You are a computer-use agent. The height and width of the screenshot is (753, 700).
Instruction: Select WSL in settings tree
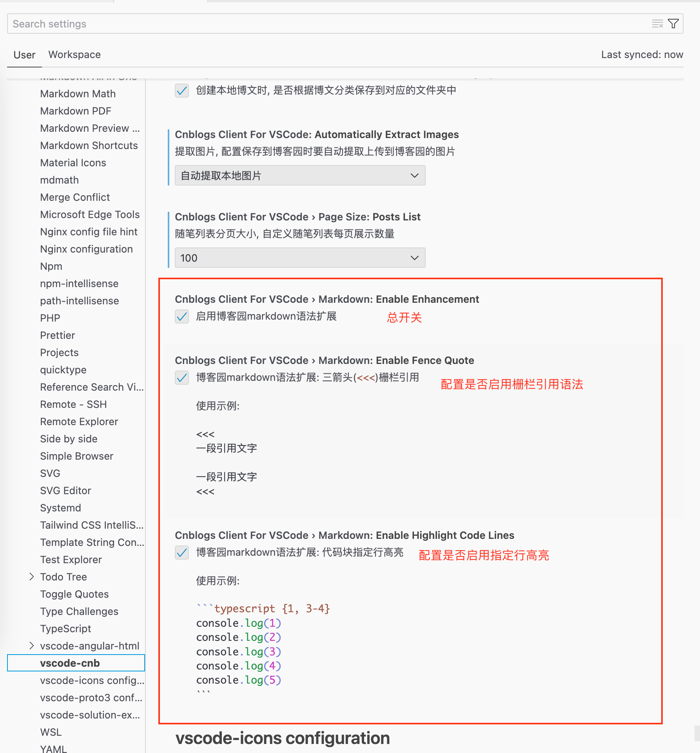(51, 732)
